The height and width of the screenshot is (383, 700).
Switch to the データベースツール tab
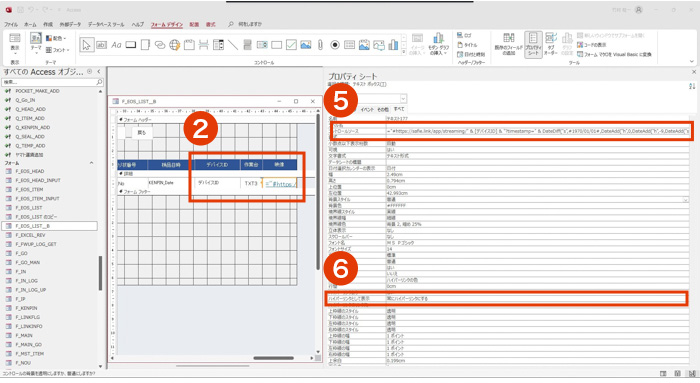tap(106, 24)
